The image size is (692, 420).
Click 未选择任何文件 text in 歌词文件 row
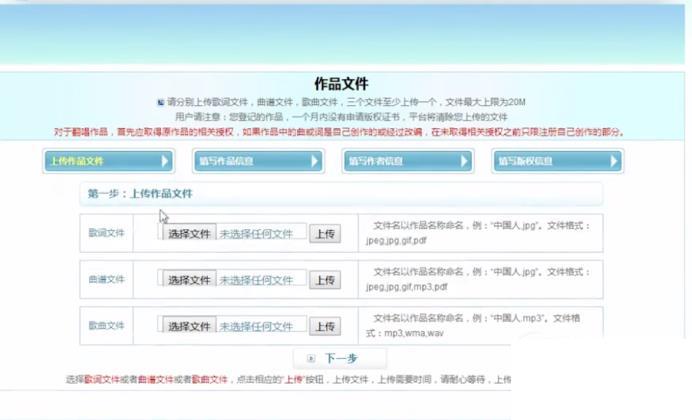tap(256, 234)
